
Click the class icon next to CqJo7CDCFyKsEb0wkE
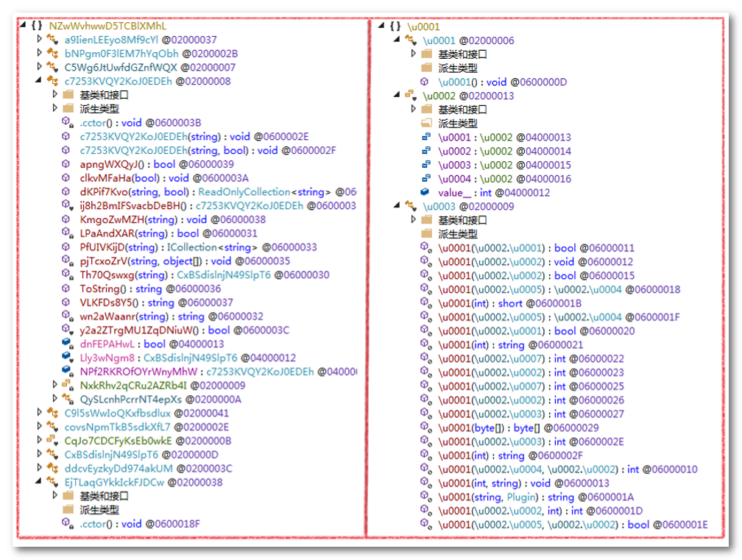coord(52,441)
